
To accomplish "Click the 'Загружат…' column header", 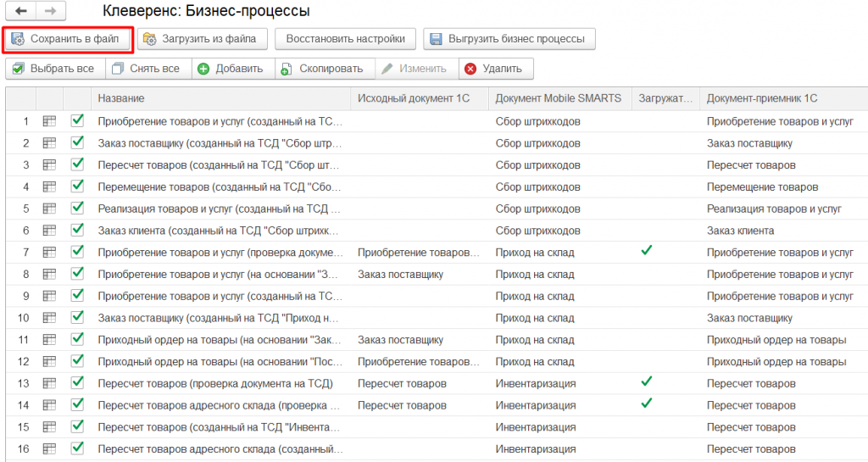I will click(666, 98).
